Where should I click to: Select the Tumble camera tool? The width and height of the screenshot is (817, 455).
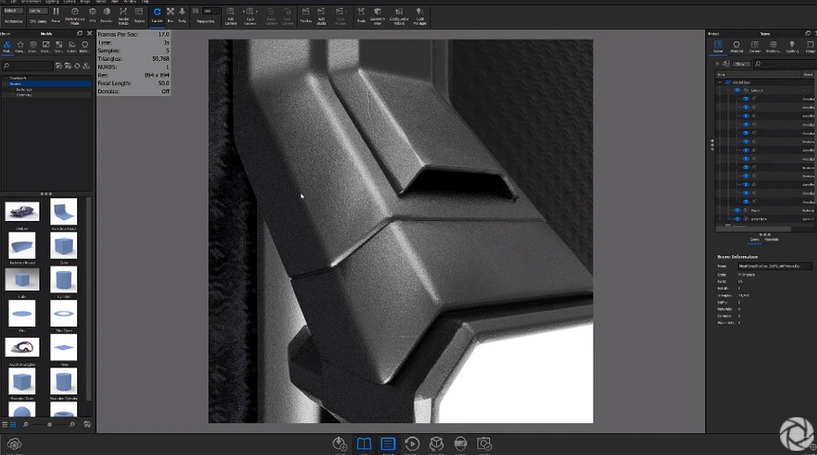157,14
